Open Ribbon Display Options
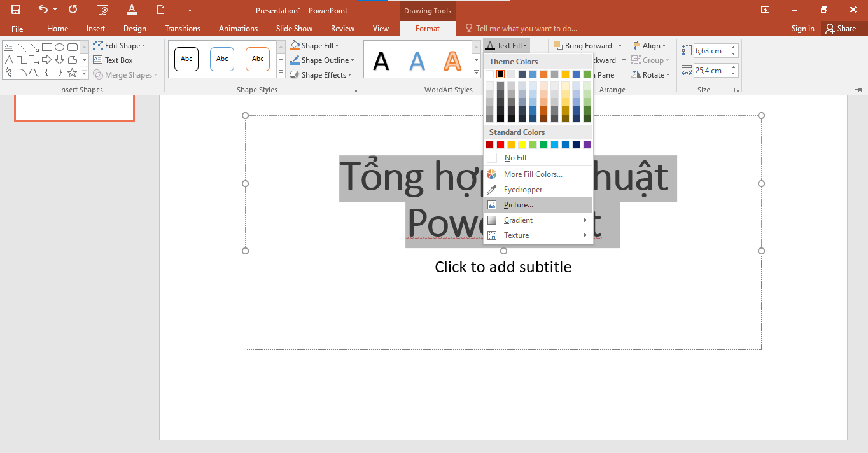The height and width of the screenshot is (453, 868). (x=765, y=10)
